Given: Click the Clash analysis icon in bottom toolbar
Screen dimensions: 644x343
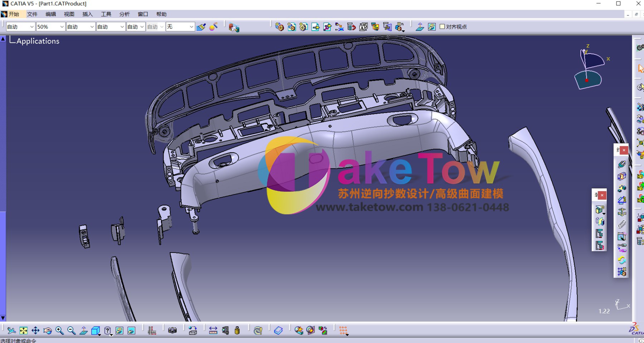Looking at the screenshot, I should [x=298, y=330].
